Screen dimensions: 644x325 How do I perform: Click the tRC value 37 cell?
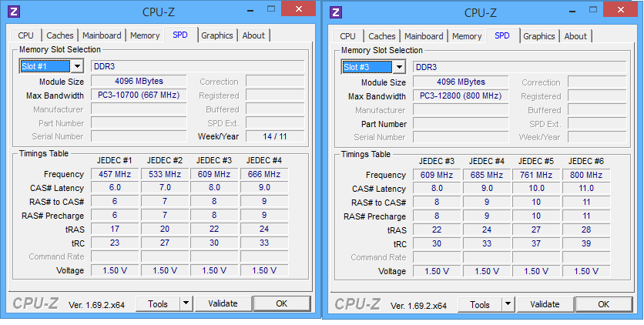536,243
